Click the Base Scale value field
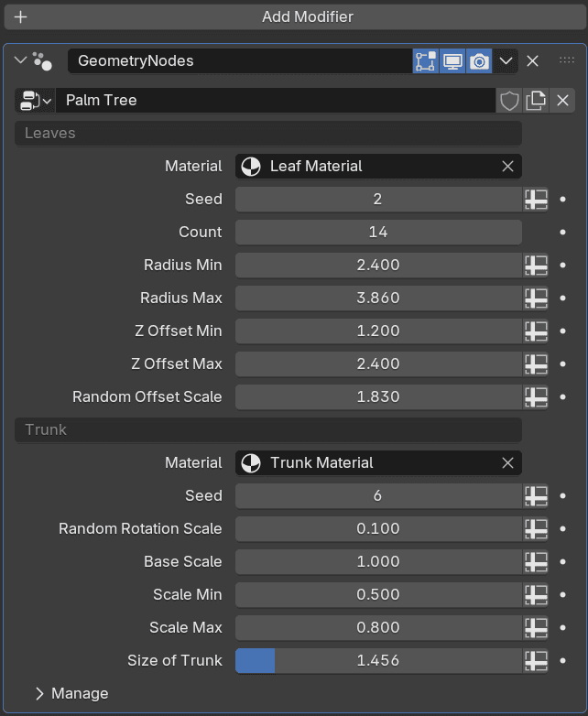This screenshot has height=716, width=588. [x=378, y=561]
